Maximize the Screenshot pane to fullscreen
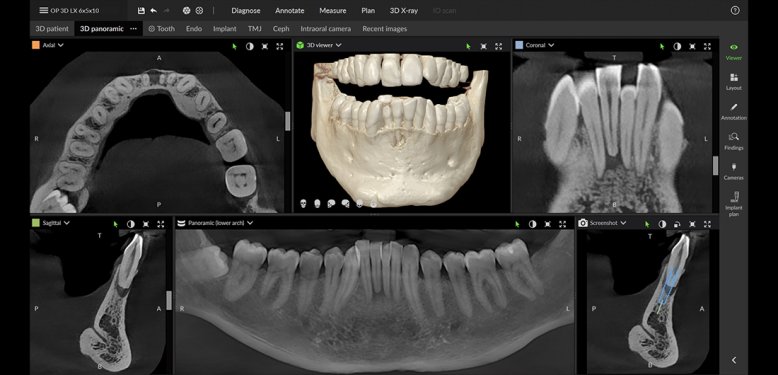Image resolution: width=778 pixels, height=375 pixels. coord(708,224)
